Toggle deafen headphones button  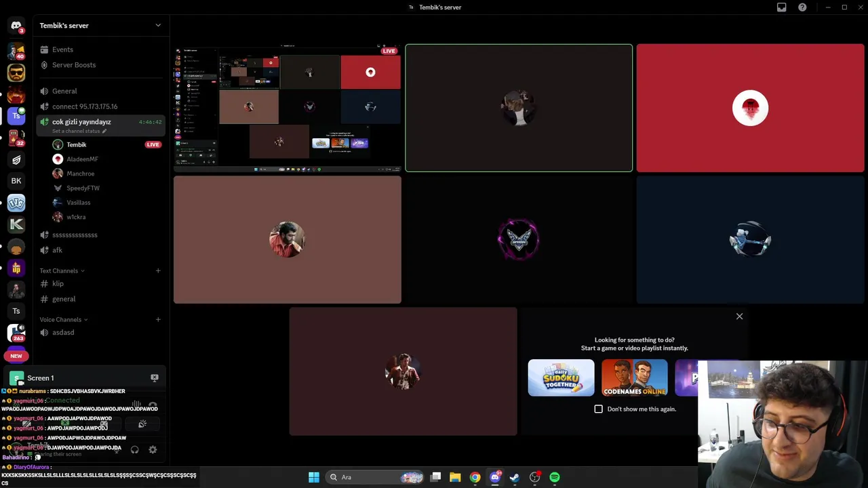coord(134,449)
